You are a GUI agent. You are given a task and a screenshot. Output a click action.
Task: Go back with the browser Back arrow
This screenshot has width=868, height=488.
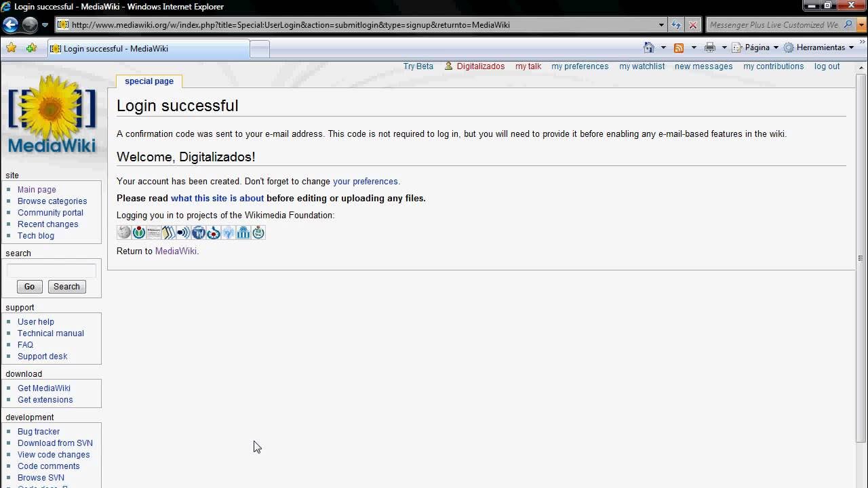pyautogui.click(x=11, y=25)
